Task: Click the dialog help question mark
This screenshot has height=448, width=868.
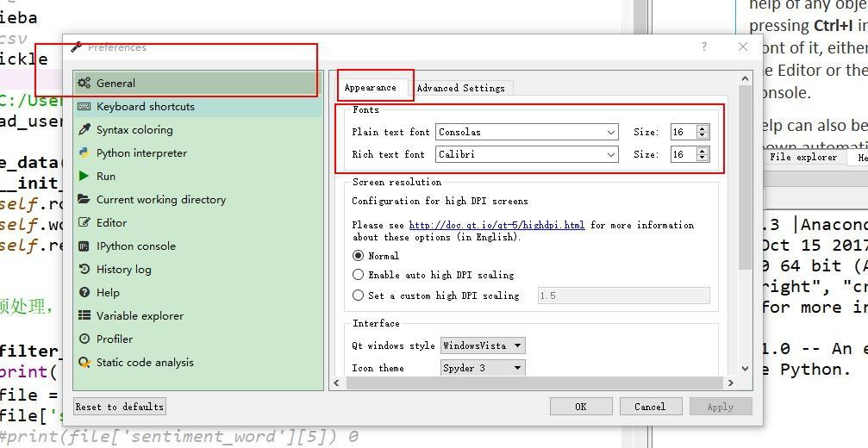Action: [704, 47]
